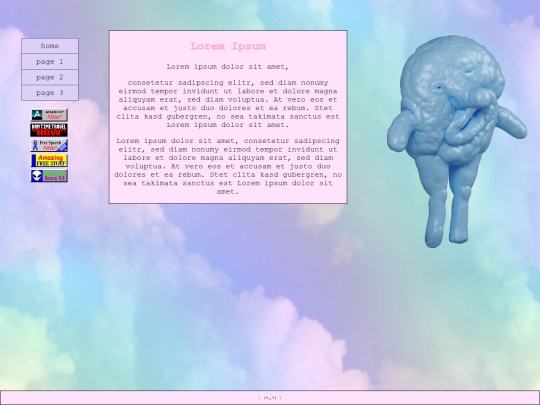
Task: Open the Free Speech Now ribbon badge
Action: pos(49,145)
